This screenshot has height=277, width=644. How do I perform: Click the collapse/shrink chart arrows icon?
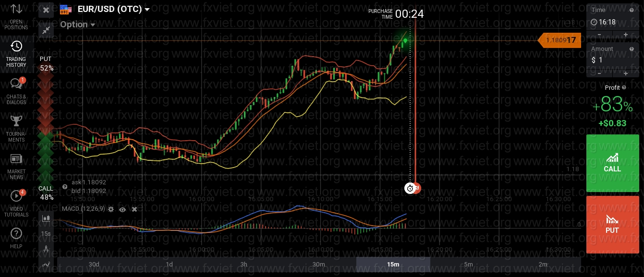pos(46,30)
